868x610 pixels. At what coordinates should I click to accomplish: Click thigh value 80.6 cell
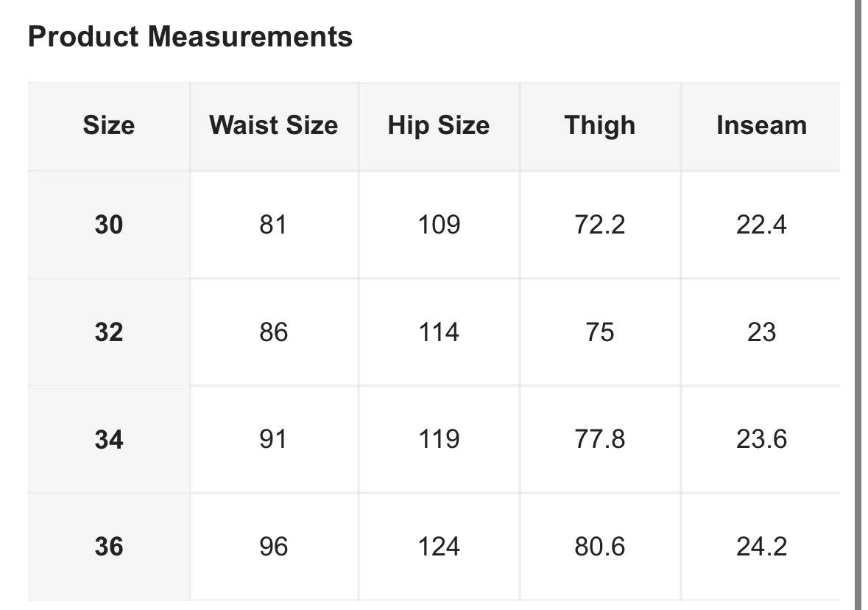pos(600,547)
